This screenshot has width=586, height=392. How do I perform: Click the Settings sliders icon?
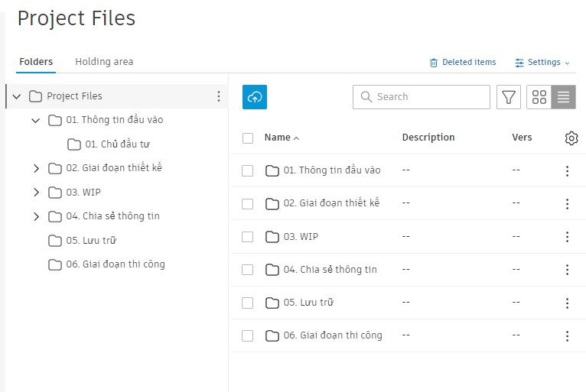[519, 63]
